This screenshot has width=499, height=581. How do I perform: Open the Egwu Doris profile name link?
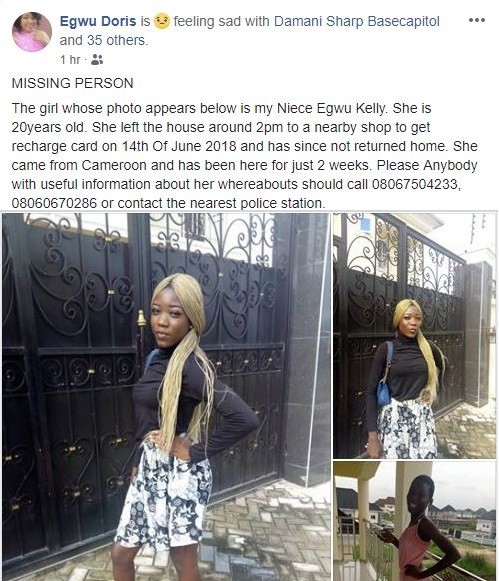pos(98,21)
